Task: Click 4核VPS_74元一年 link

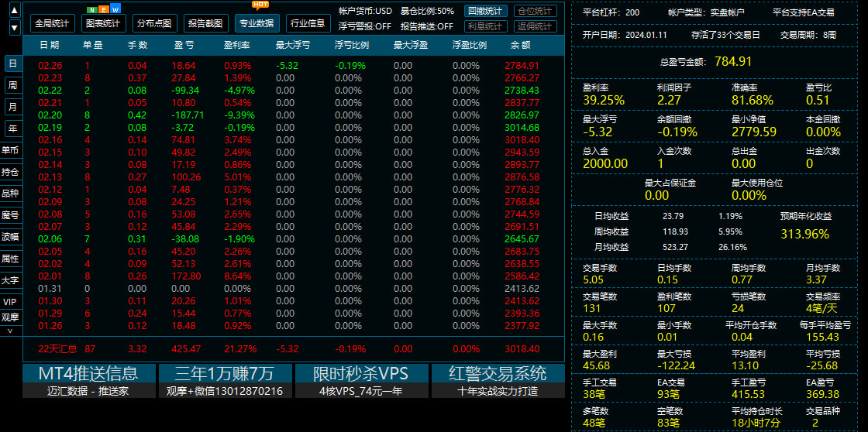Action: [x=361, y=390]
